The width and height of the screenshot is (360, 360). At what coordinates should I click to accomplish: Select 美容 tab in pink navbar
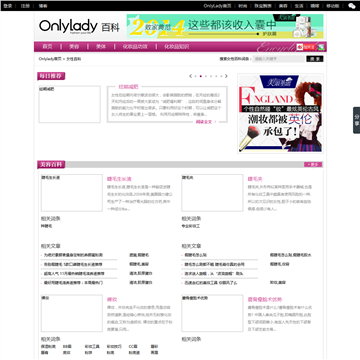pos(74,47)
